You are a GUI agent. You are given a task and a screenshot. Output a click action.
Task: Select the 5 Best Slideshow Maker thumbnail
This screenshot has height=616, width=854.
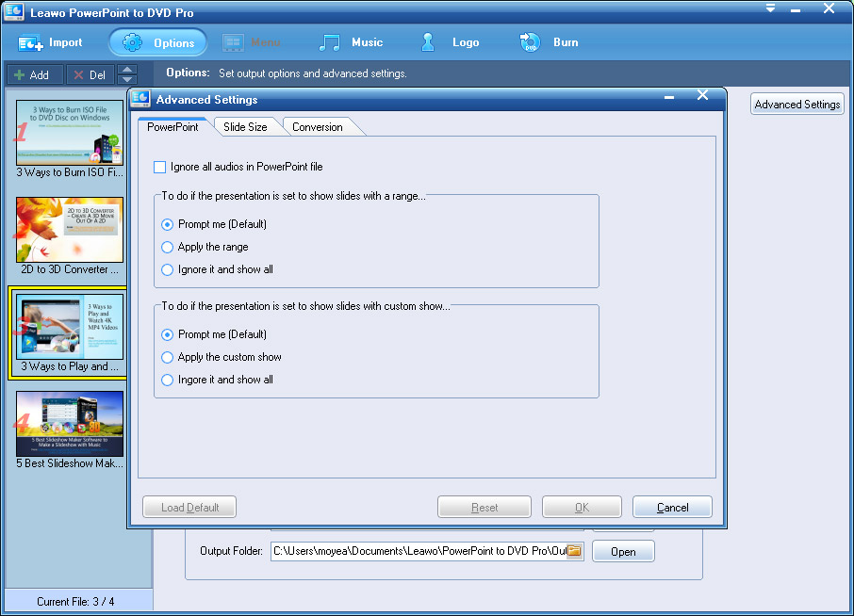click(70, 424)
